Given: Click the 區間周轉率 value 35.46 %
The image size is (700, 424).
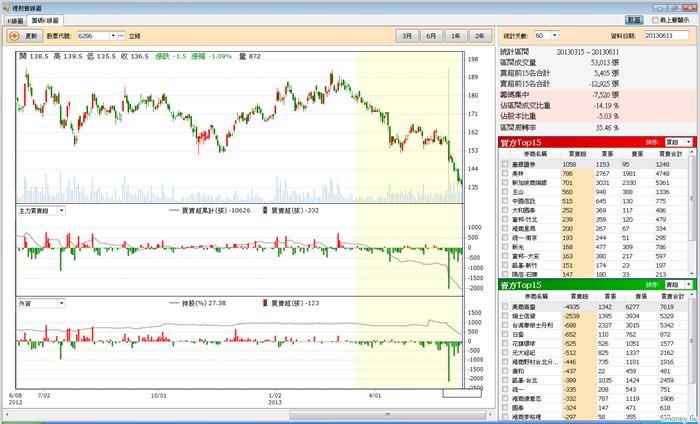Looking at the screenshot, I should pos(607,128).
